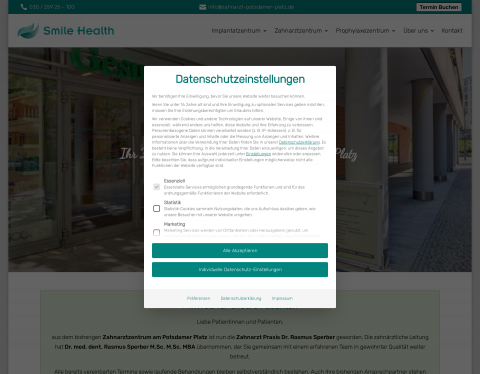Open Datenschutzerklärung link in dialog text
The height and width of the screenshot is (374, 480).
[x=299, y=142]
